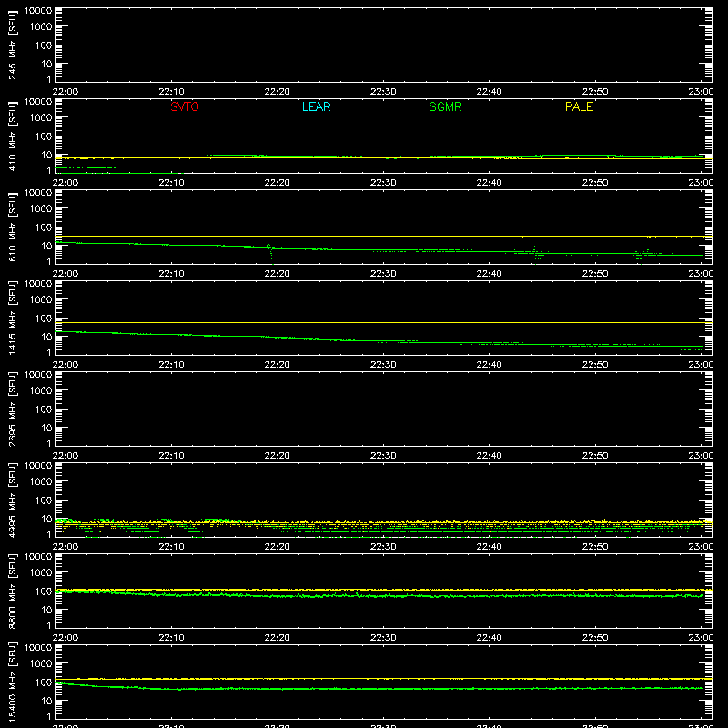Image resolution: width=728 pixels, height=728 pixels.
Task: Click the cyan LEAR legend label
Action: click(316, 106)
